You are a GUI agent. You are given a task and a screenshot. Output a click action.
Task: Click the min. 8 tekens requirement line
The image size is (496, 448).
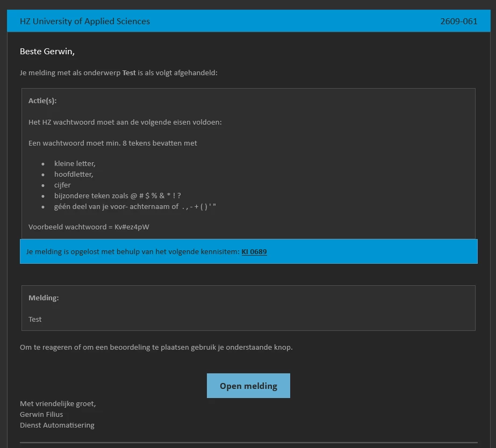point(113,143)
